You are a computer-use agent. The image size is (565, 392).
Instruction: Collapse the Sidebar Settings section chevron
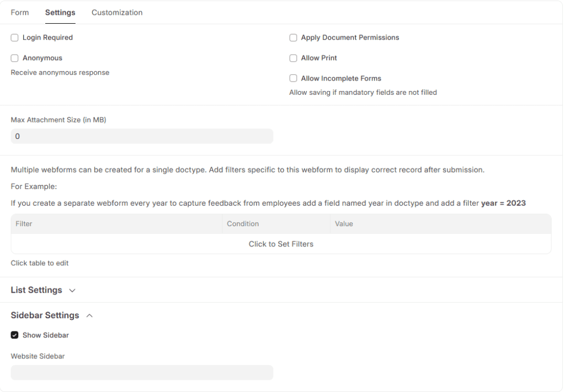(x=90, y=316)
